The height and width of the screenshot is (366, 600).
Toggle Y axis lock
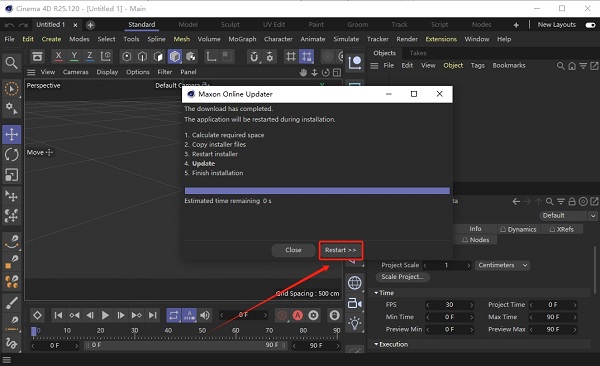74,56
